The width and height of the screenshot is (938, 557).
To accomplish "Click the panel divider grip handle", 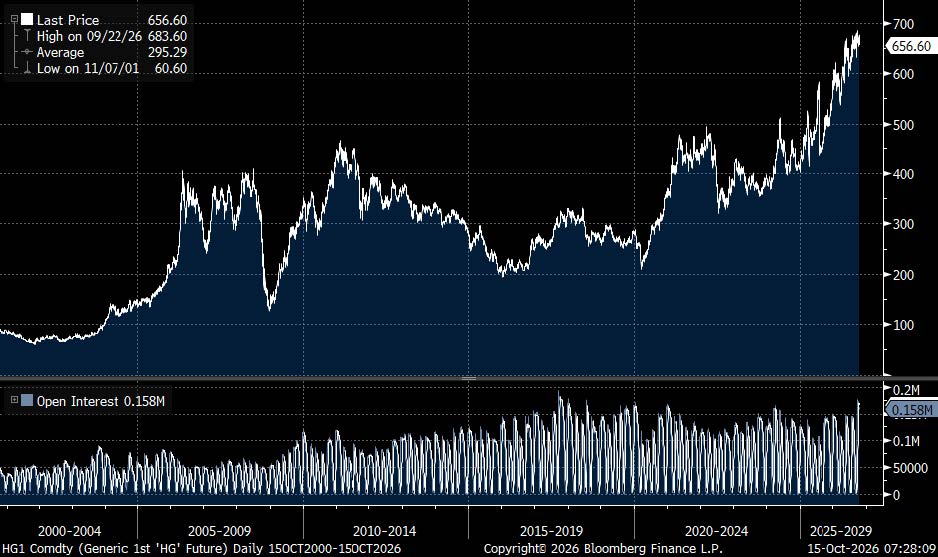I will [469, 378].
